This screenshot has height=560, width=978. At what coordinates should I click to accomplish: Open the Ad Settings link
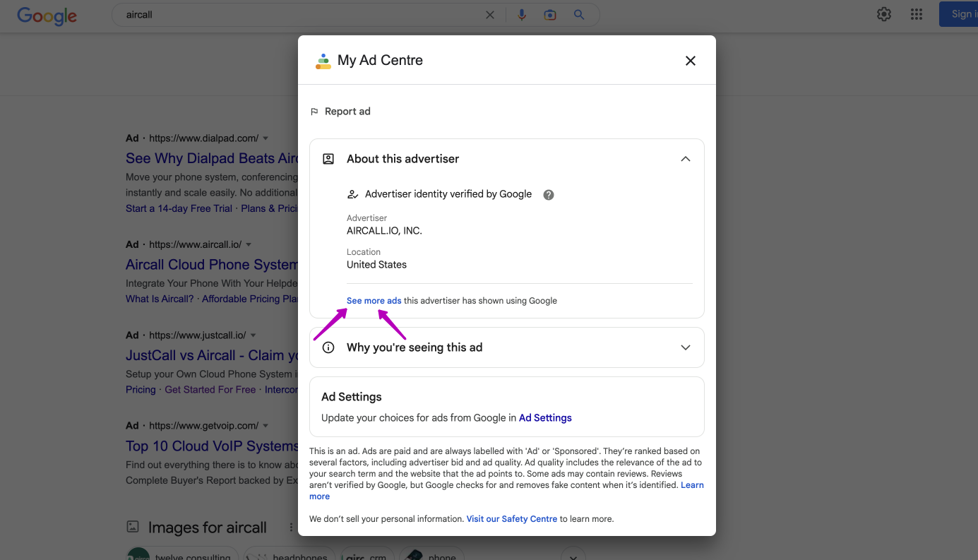click(x=545, y=418)
